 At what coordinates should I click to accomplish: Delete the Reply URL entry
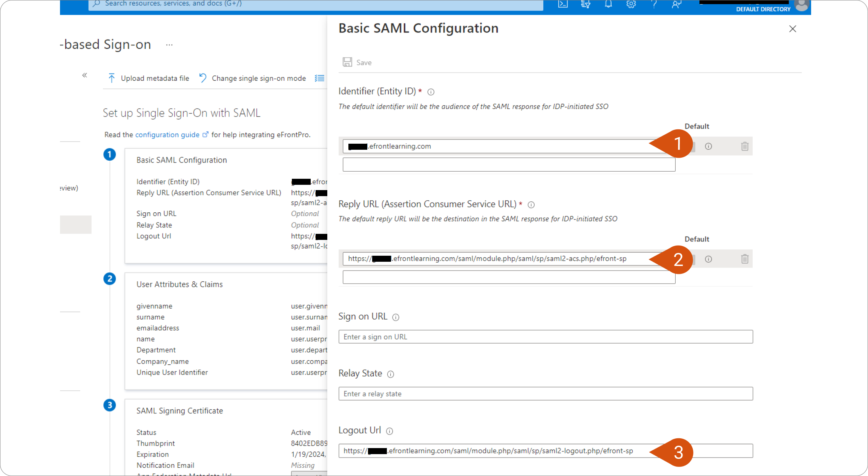click(744, 259)
